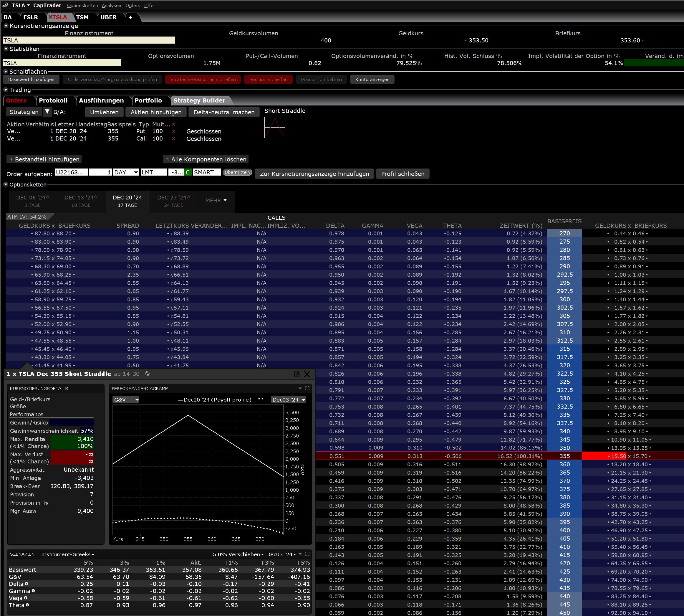684x616 pixels.
Task: Click Bestandteil hinzufügen button
Action: click(44, 159)
